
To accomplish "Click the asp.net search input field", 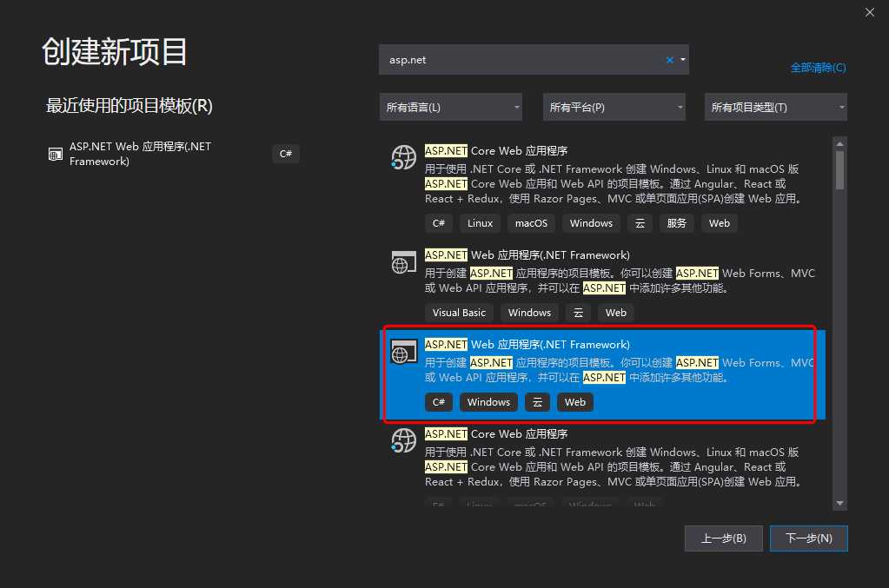I will pyautogui.click(x=521, y=60).
